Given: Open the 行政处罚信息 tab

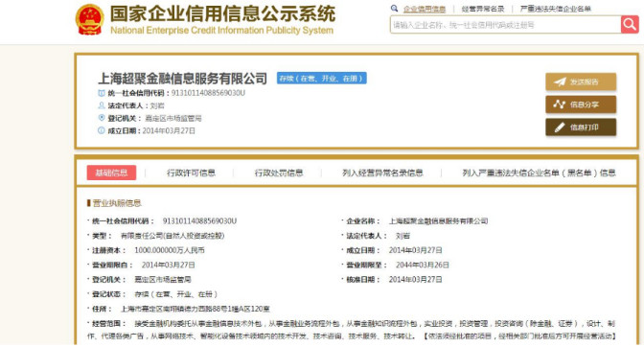Looking at the screenshot, I should click(x=279, y=173).
